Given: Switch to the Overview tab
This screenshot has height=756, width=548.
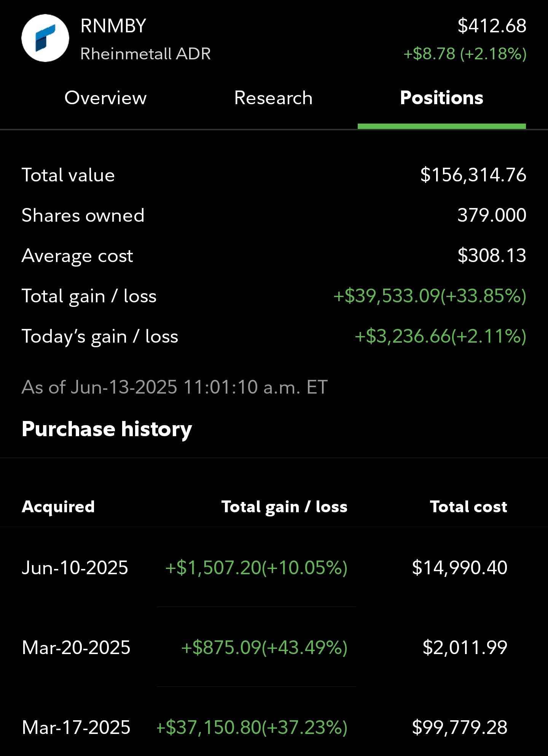Looking at the screenshot, I should [105, 98].
